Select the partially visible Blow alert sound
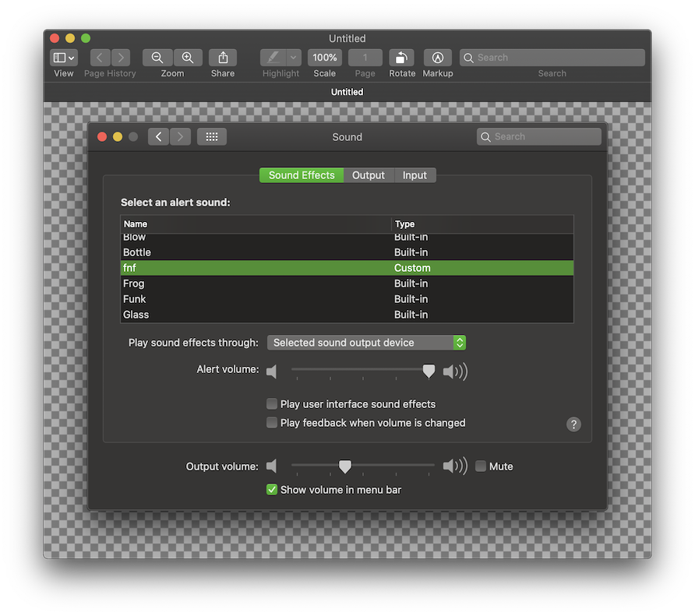 coord(347,238)
